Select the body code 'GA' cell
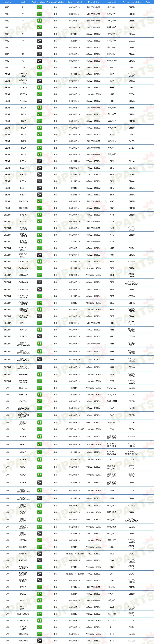 pyautogui.click(x=112, y=68)
